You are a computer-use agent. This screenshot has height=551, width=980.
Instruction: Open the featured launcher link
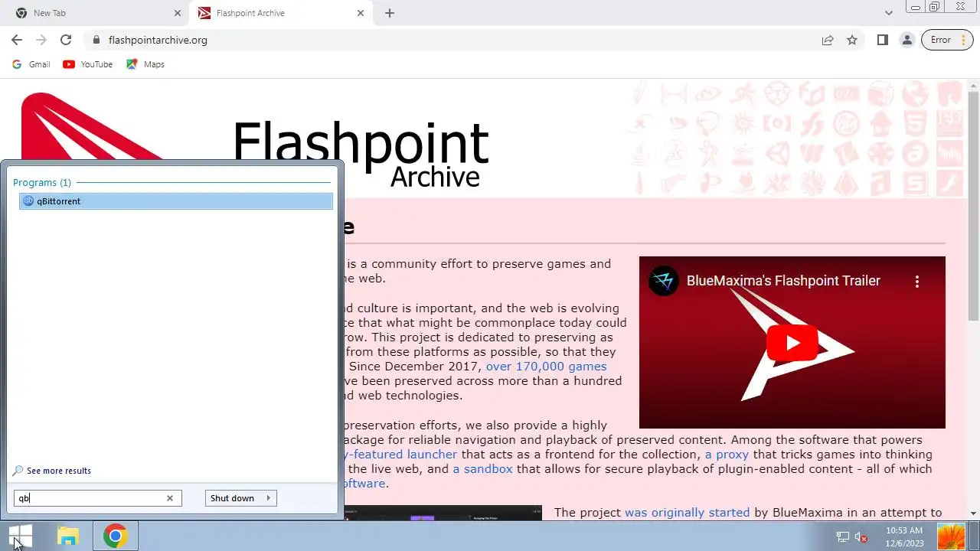400,455
